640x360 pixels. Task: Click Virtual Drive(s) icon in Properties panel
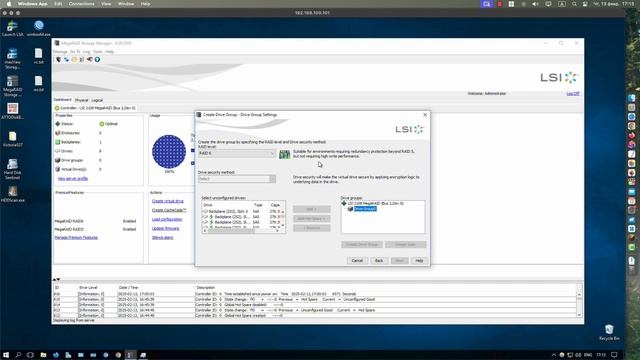(58, 169)
